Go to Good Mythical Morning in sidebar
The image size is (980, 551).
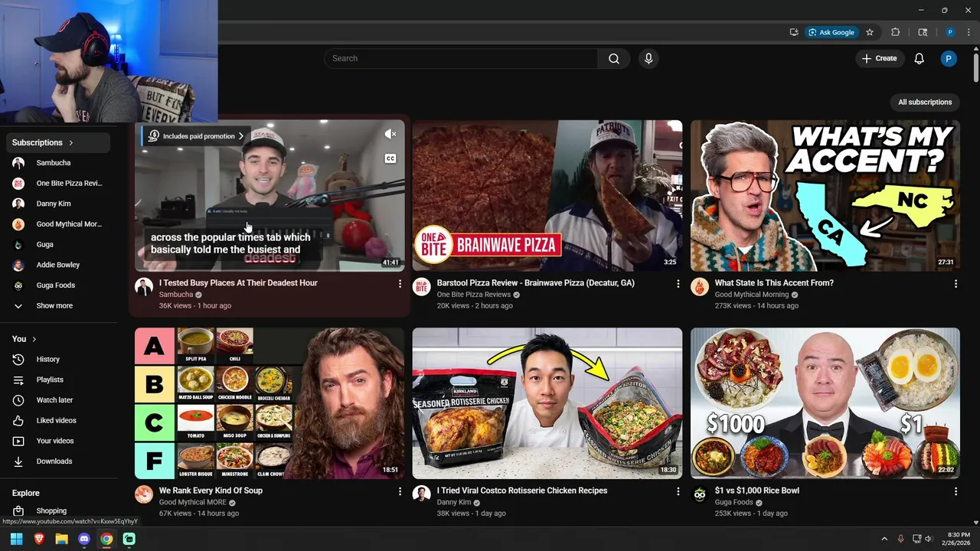[x=58, y=224]
